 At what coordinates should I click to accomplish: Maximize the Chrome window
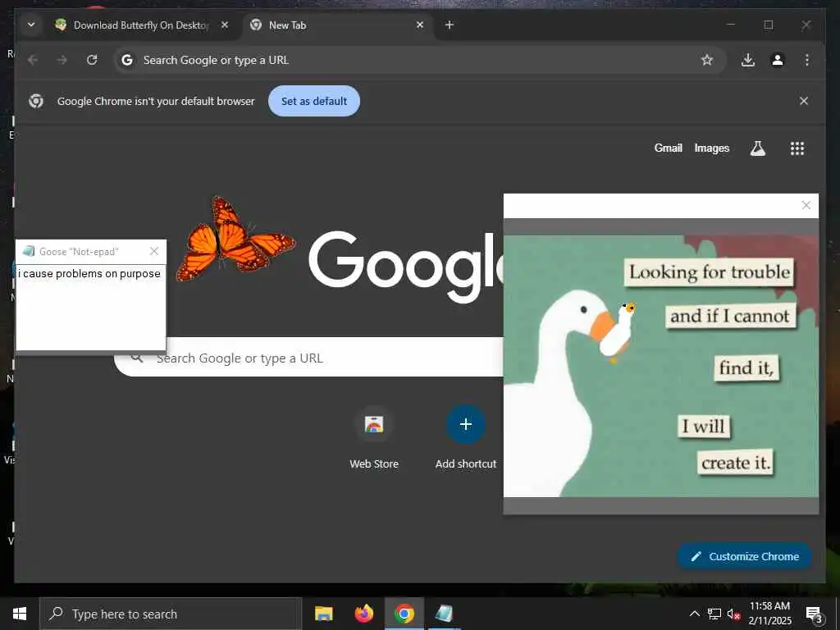(768, 25)
